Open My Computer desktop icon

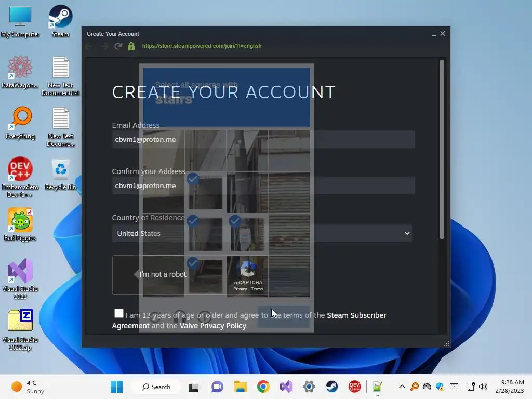[20, 21]
